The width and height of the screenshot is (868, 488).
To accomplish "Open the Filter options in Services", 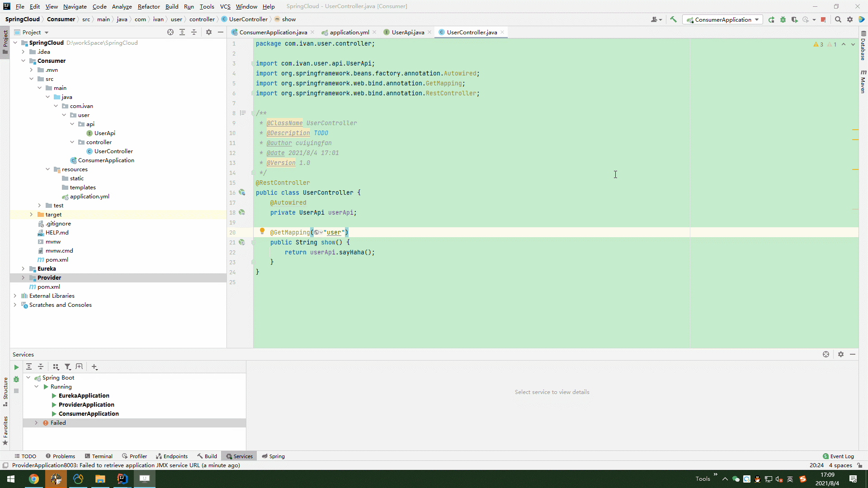I will coord(68,367).
